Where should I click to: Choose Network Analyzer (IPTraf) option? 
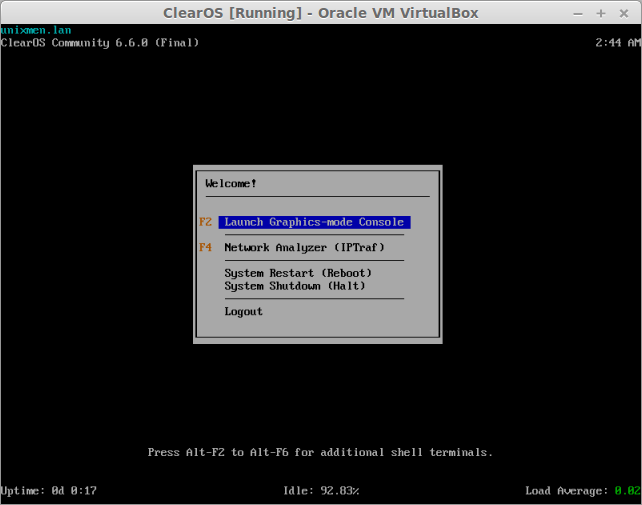click(304, 247)
